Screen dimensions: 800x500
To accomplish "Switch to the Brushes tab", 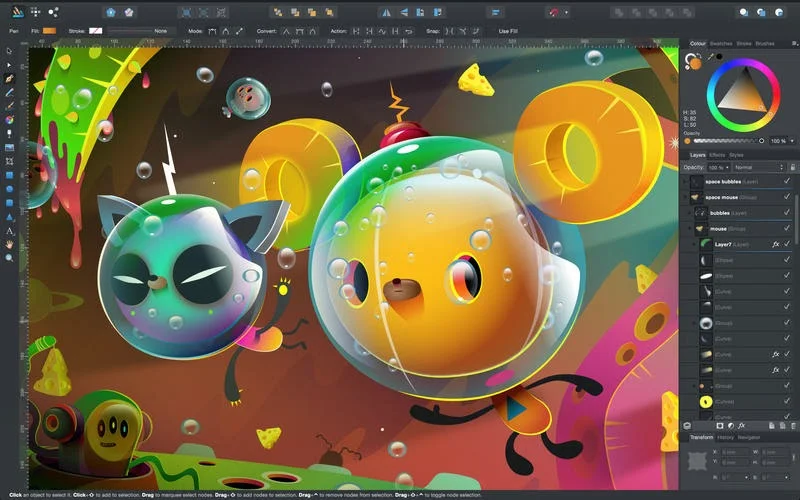I will (x=765, y=44).
